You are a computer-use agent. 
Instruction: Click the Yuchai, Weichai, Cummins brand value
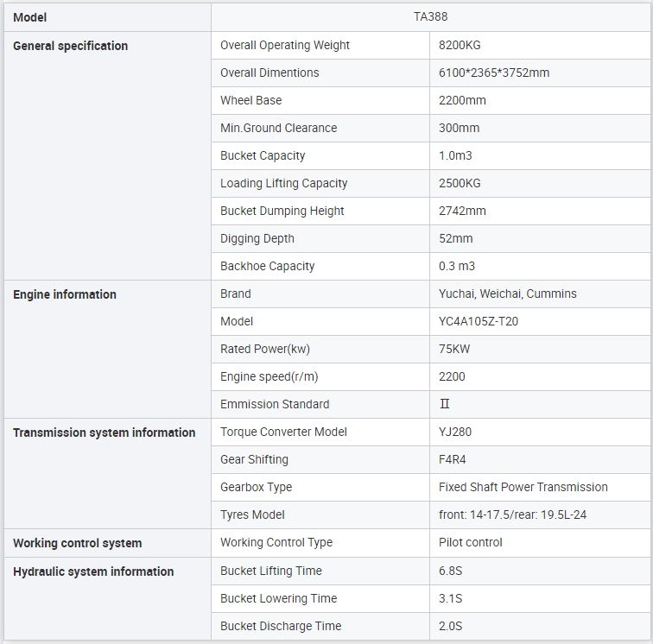click(507, 294)
